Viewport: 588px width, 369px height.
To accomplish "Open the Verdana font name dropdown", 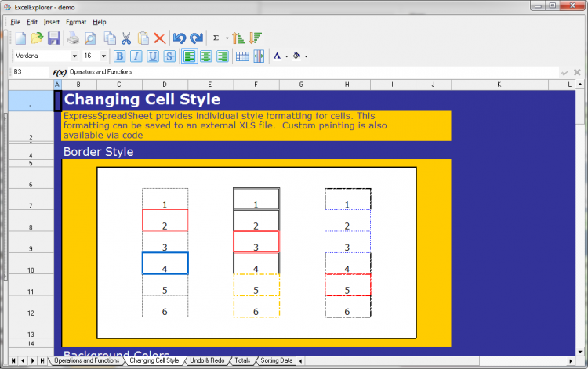I will click(x=74, y=56).
